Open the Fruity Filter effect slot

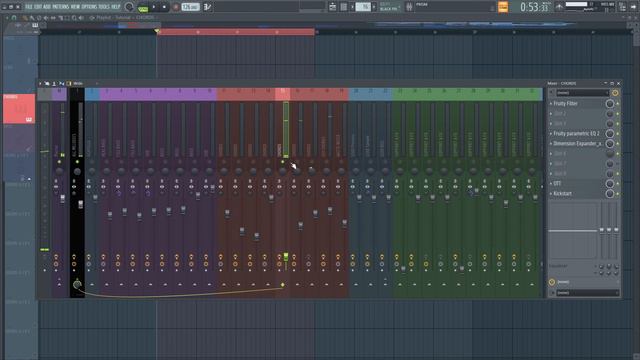click(565, 104)
